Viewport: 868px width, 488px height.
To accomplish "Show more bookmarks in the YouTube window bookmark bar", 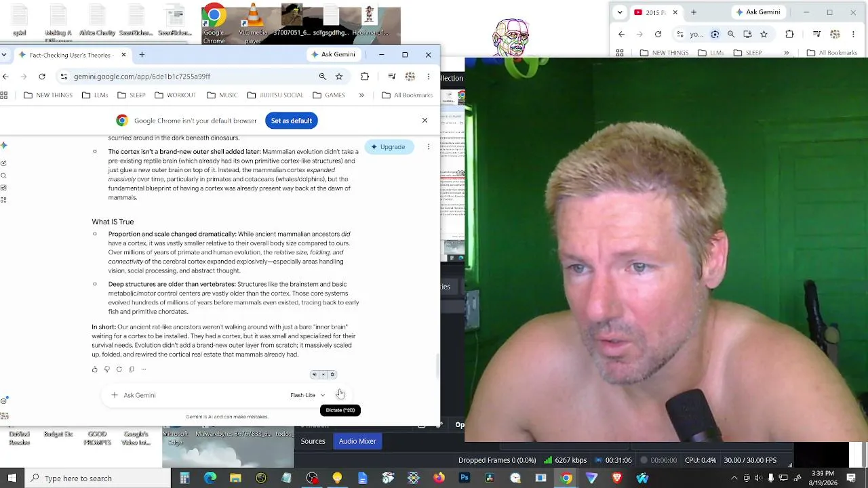I will [x=787, y=53].
